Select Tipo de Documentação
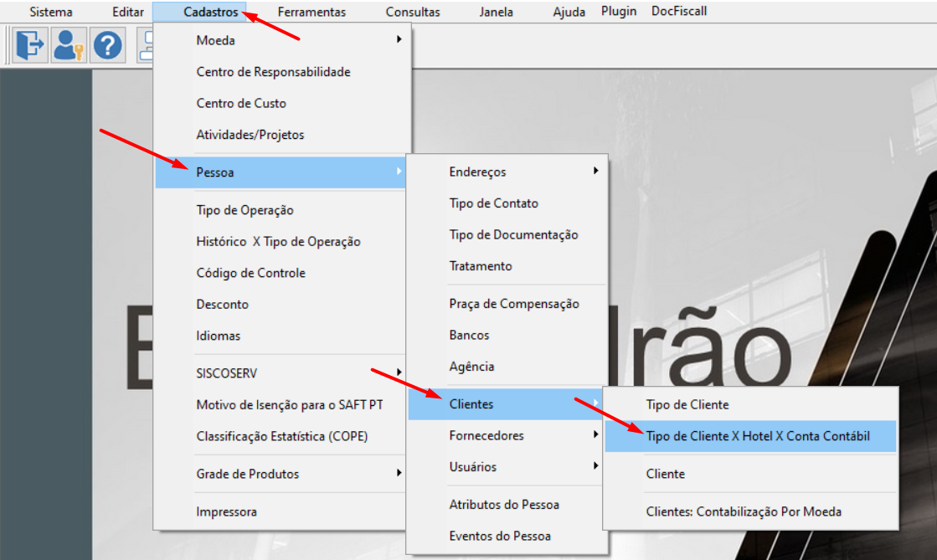The height and width of the screenshot is (560, 937). click(507, 235)
